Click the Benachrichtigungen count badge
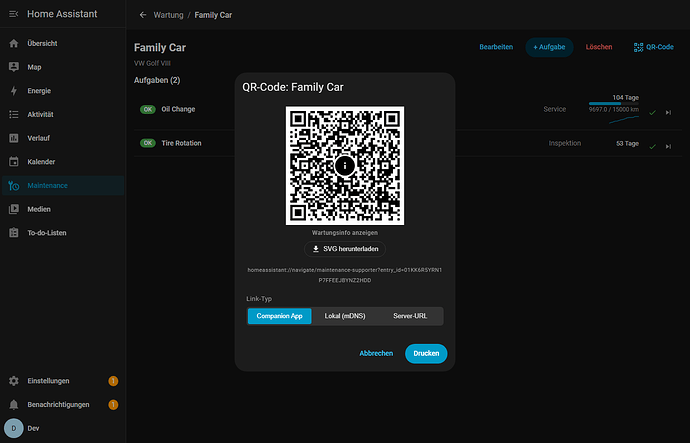The width and height of the screenshot is (690, 443). pyautogui.click(x=113, y=405)
